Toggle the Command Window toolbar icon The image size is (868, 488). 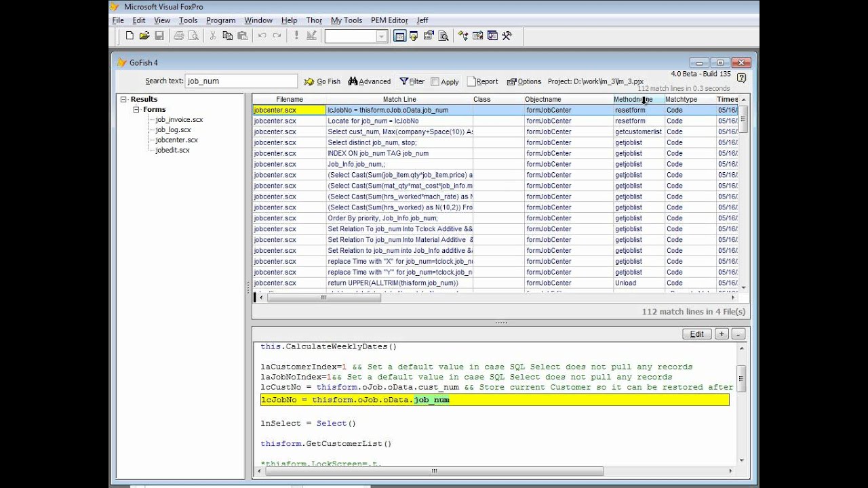click(x=399, y=36)
